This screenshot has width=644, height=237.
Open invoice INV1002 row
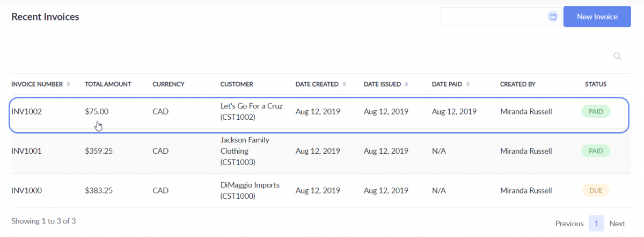coord(26,112)
